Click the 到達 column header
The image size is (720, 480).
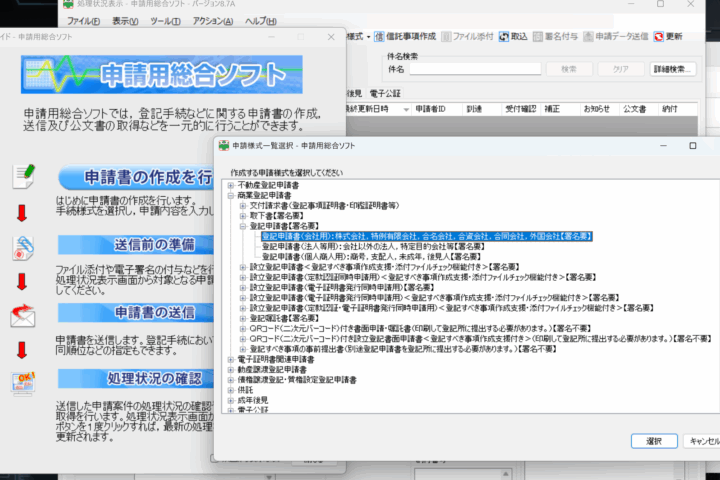(481, 109)
